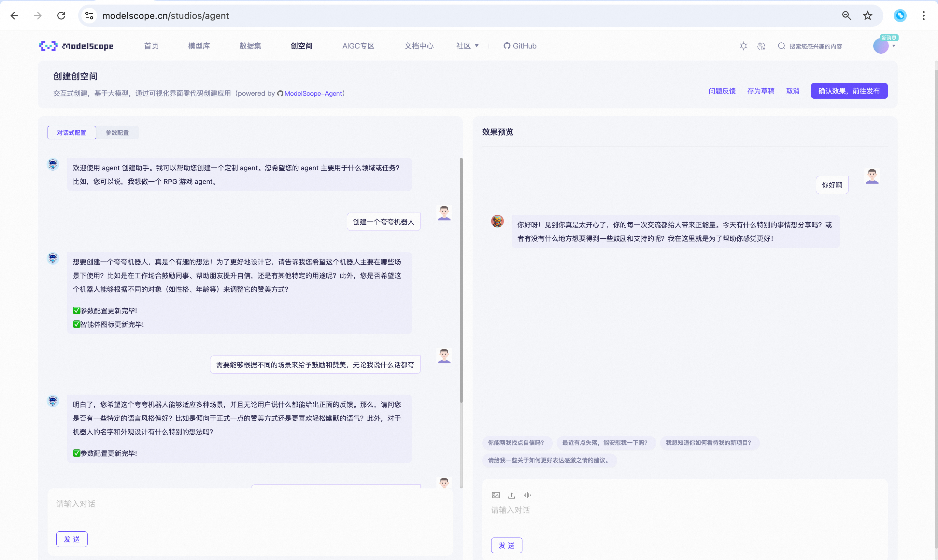Screen dimensions: 938x560
Task: Reload the current page
Action: pyautogui.click(x=61, y=16)
